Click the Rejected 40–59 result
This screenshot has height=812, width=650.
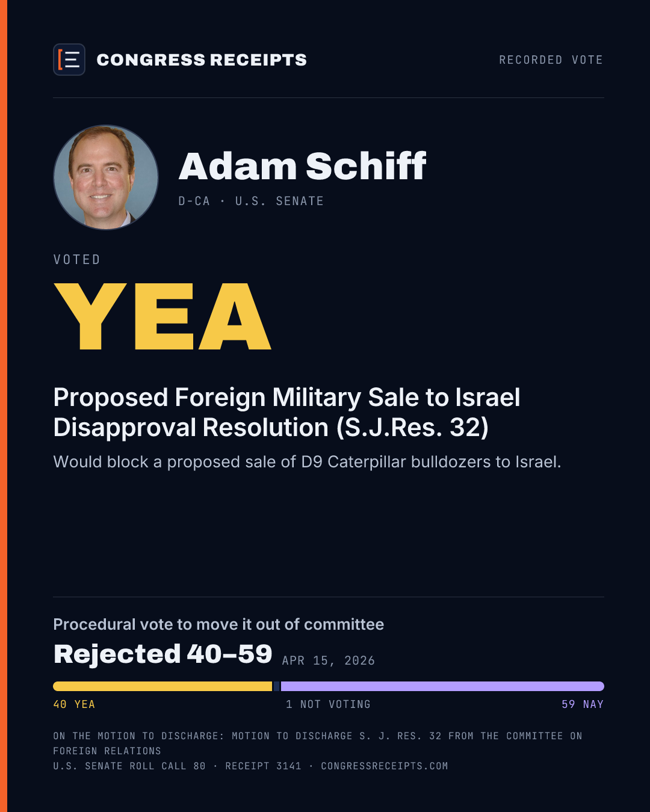162,654
